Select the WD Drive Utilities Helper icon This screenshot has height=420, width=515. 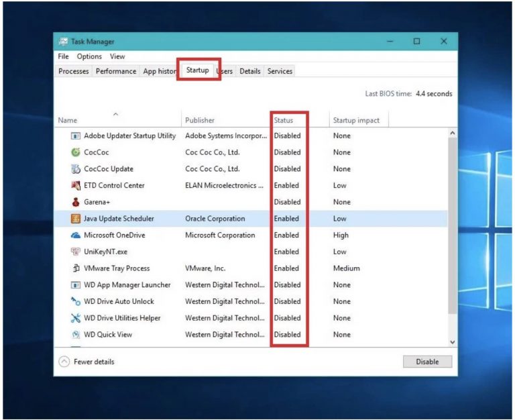point(76,318)
